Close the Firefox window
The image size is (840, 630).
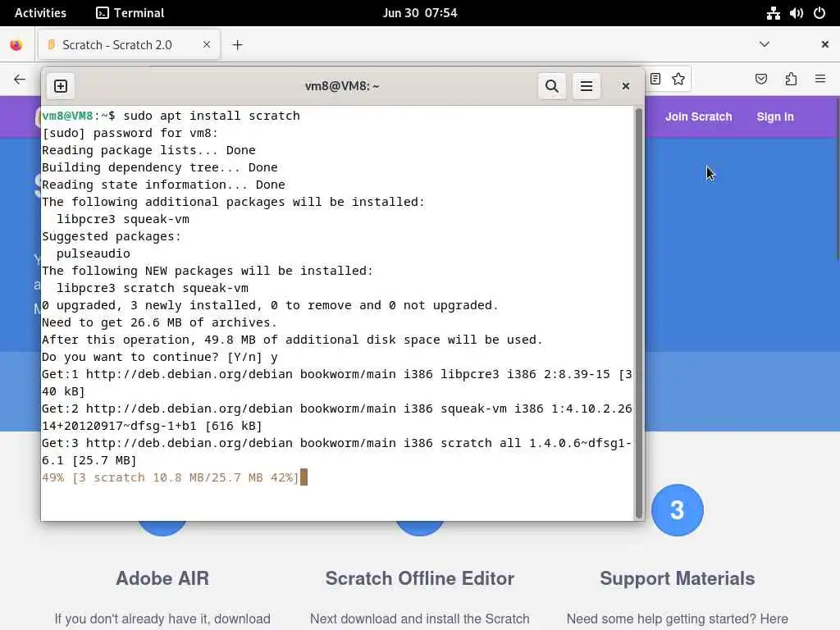coord(825,44)
